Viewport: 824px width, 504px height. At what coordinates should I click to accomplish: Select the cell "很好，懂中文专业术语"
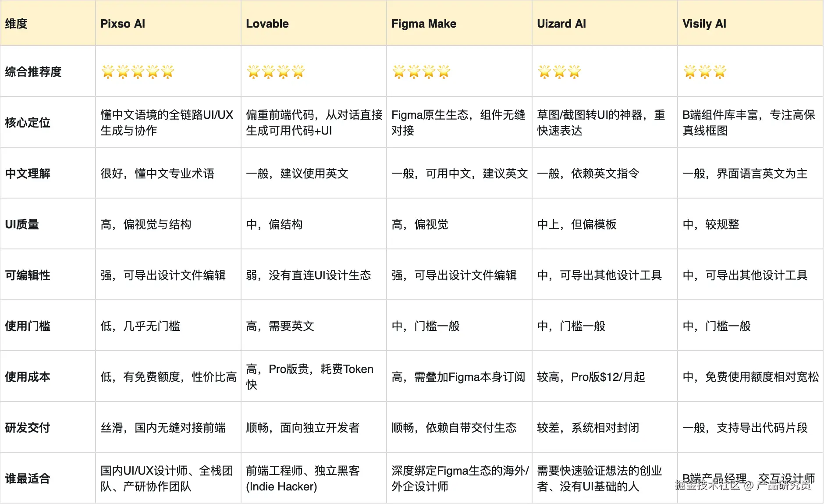[x=168, y=173]
